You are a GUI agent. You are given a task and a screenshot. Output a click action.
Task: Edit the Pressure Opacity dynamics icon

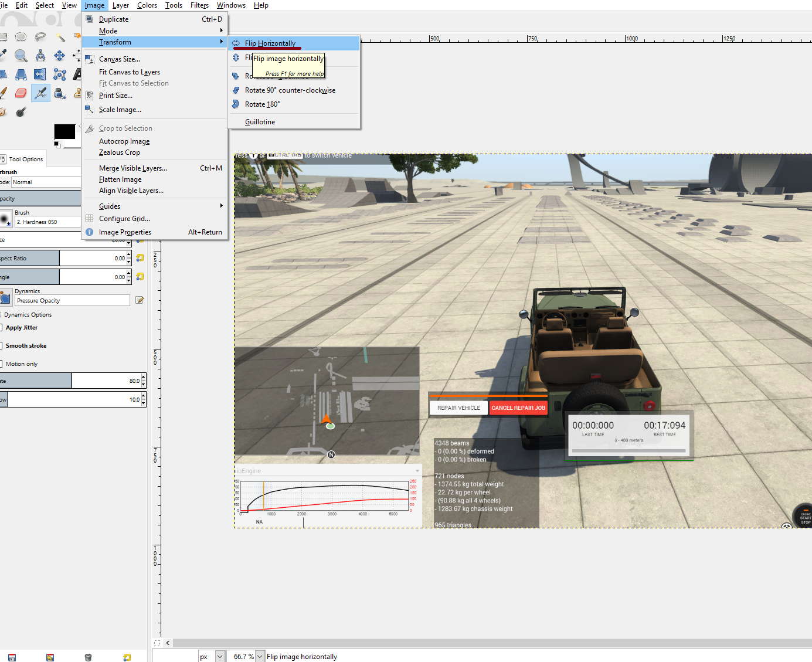tap(140, 300)
